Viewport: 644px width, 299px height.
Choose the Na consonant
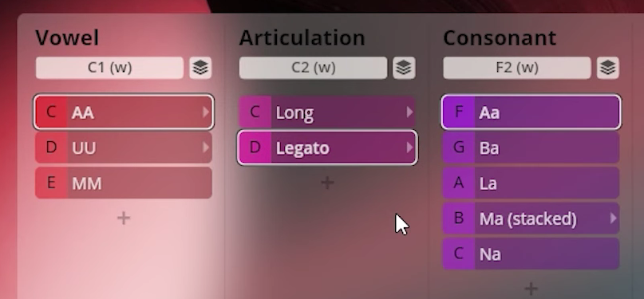click(x=531, y=254)
